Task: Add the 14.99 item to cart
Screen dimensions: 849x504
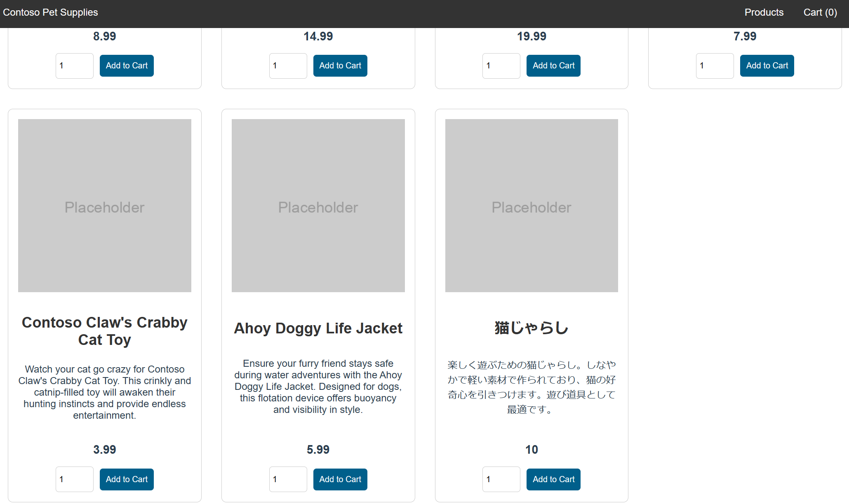Action: (340, 66)
